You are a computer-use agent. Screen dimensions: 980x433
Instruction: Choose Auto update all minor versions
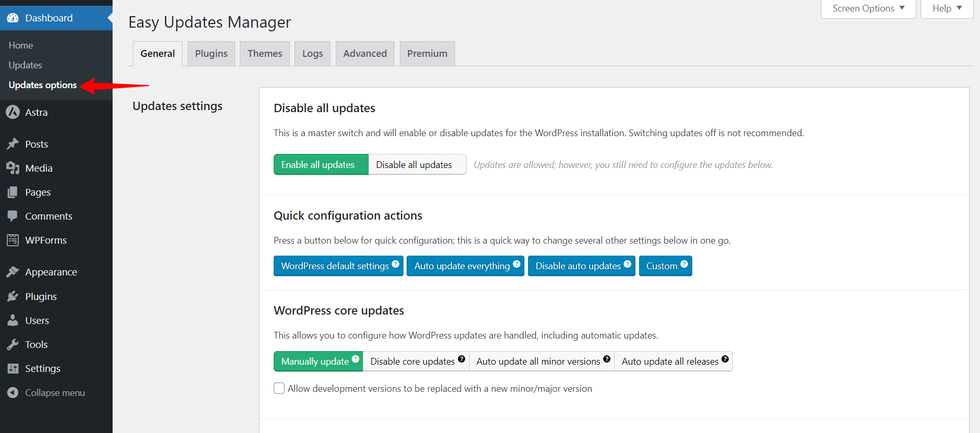[x=542, y=361]
